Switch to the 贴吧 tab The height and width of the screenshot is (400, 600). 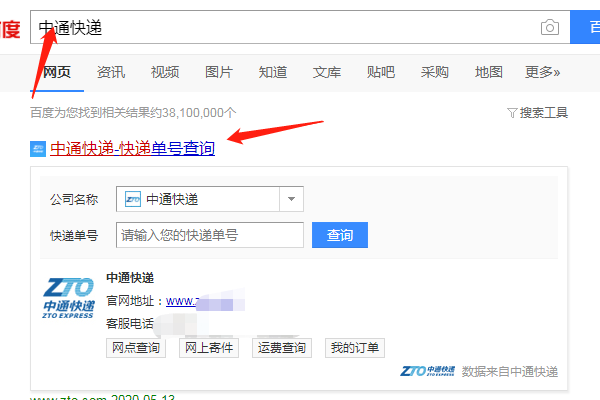[x=381, y=72]
